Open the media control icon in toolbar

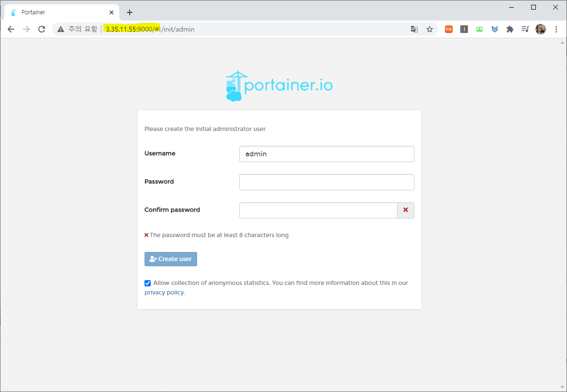[525, 29]
